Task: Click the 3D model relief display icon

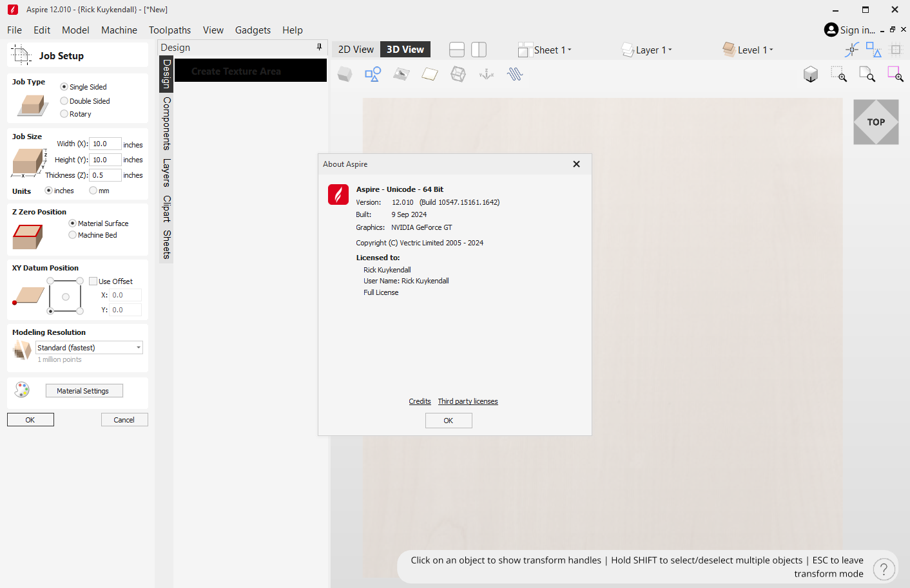Action: coord(402,75)
